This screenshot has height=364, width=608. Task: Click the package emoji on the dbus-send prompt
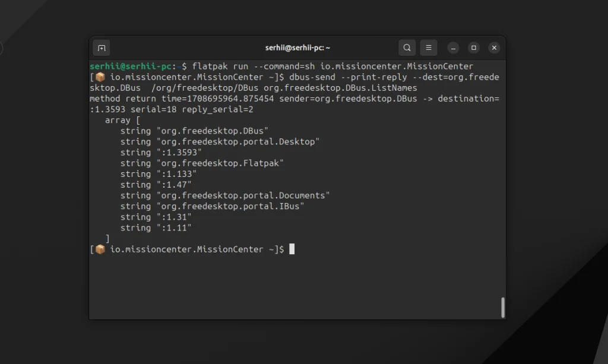click(x=100, y=77)
